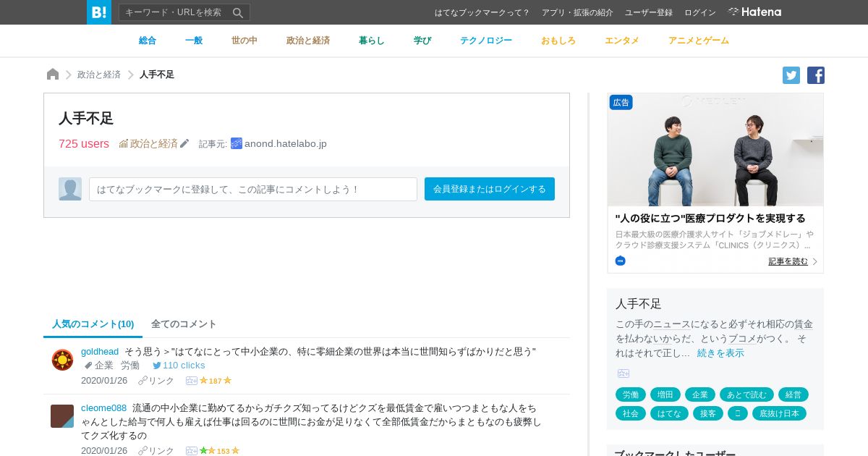Open the 世の中 category menu

coord(244,41)
